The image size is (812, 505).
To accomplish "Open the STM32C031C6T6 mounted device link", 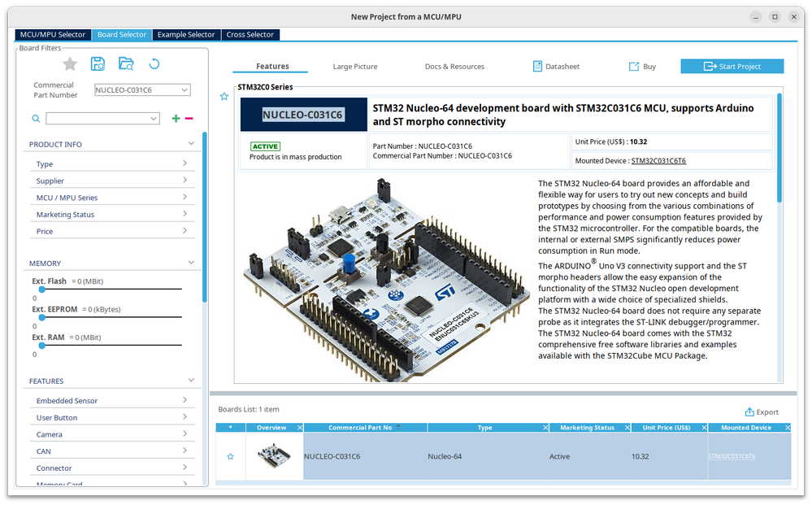I will [658, 161].
